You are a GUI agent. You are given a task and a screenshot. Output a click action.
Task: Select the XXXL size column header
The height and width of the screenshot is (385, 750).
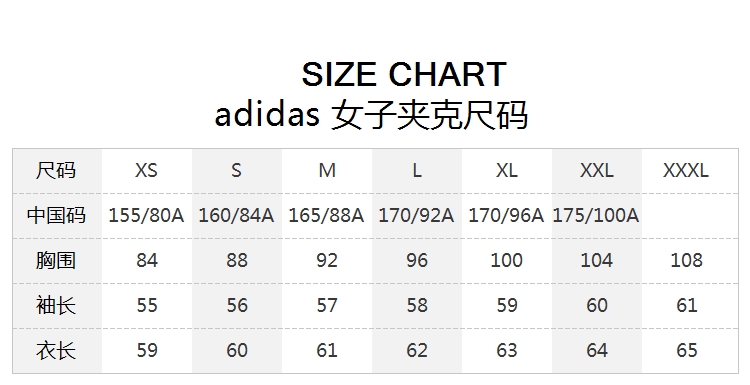[x=686, y=170]
